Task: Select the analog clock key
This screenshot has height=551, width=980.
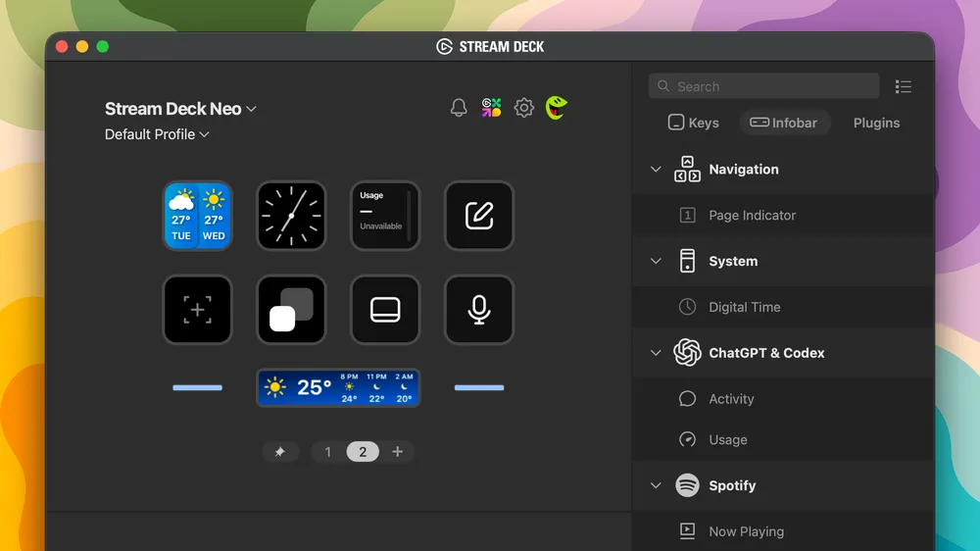Action: click(x=291, y=216)
